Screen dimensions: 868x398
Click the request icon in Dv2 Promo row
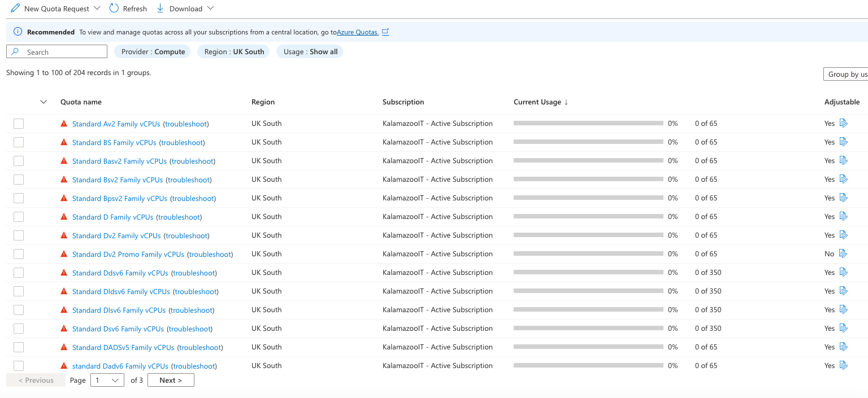[x=844, y=253]
